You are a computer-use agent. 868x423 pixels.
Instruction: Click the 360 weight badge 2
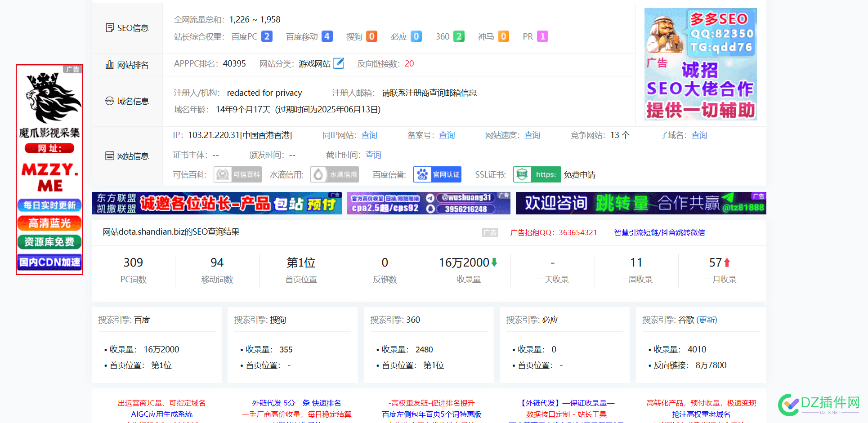coord(459,36)
